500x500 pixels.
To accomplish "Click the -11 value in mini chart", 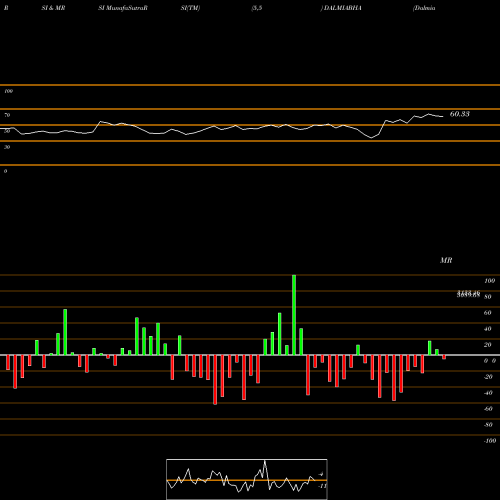I will tap(322, 486).
